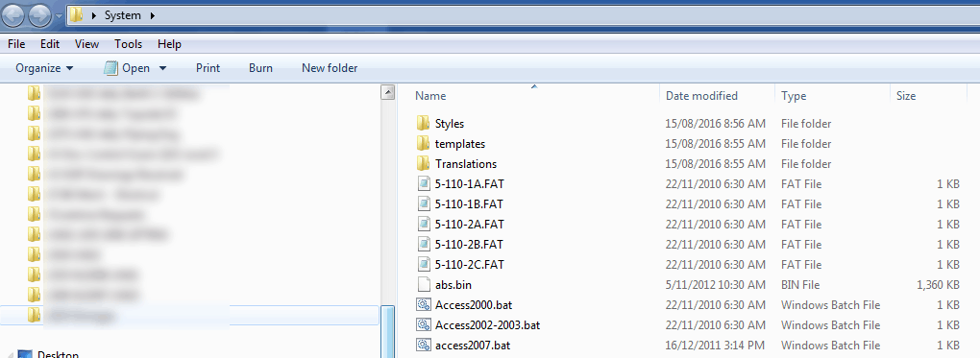Image resolution: width=980 pixels, height=358 pixels.
Task: Click the Burn button
Action: pyautogui.click(x=260, y=68)
